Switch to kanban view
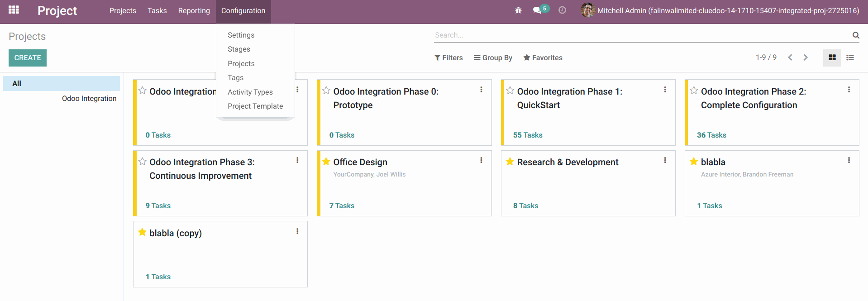This screenshot has height=301, width=868. (832, 57)
